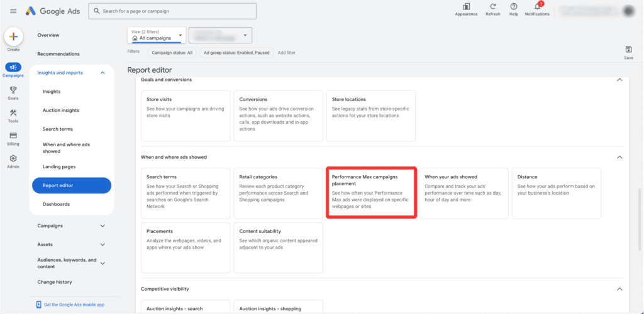This screenshot has height=314, width=644.
Task: Open Get the Google Ads mobile app link
Action: tap(74, 305)
